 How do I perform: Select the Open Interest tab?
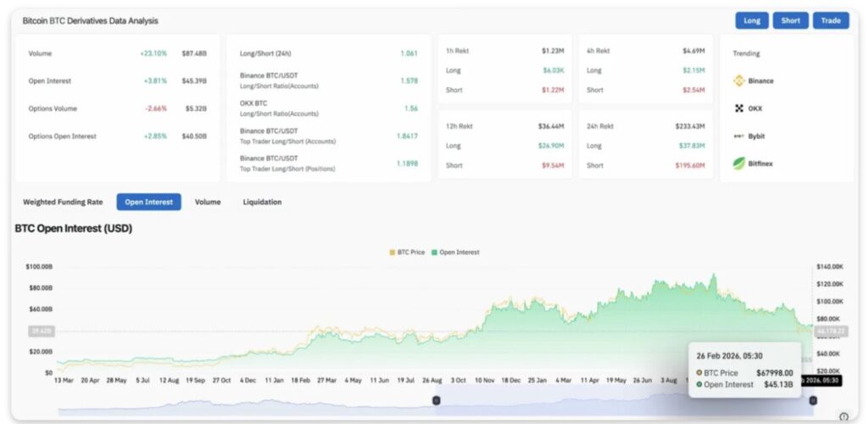click(x=148, y=202)
